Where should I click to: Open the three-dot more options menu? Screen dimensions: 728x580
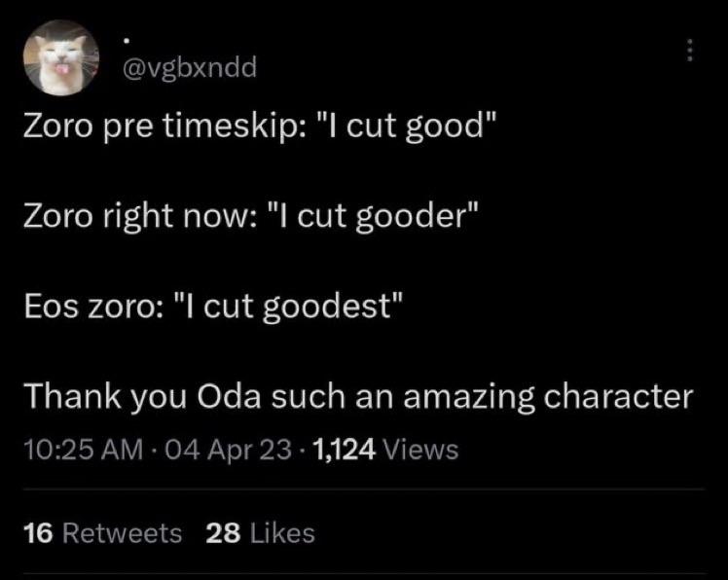pyautogui.click(x=690, y=50)
